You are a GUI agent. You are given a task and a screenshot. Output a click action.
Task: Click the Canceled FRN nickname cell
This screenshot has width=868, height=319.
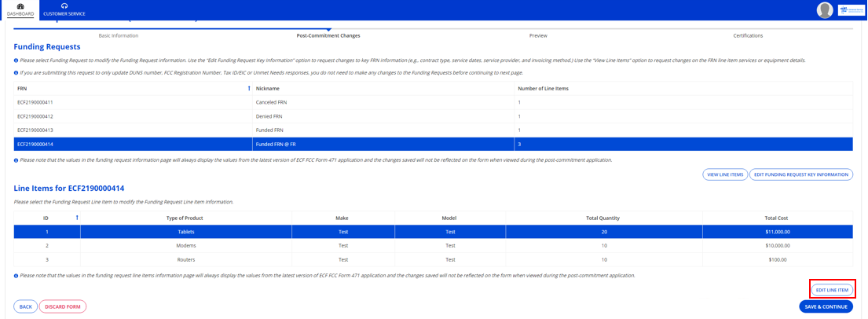[x=383, y=102]
